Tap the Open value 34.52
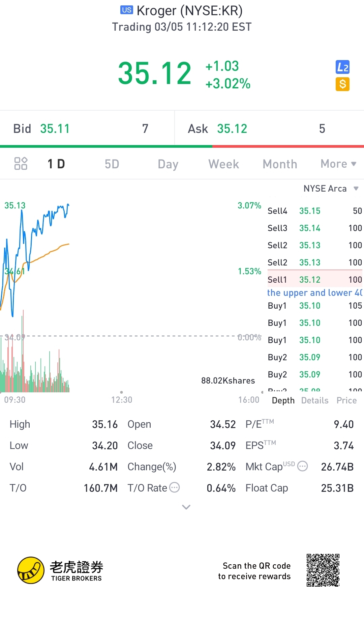Screen dimensions: 364x620 [223, 424]
